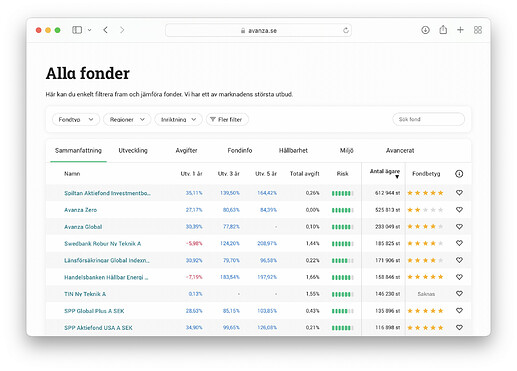
Task: Favorite SPP Aktiefond USA row heart
Action: (459, 327)
